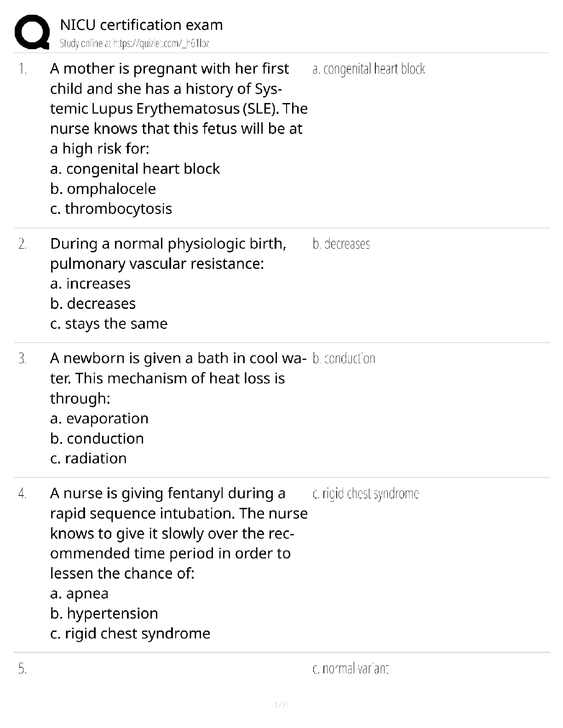The width and height of the screenshot is (563, 728).
Task: Select question 4 about fentanyl intubation
Action: (179, 534)
